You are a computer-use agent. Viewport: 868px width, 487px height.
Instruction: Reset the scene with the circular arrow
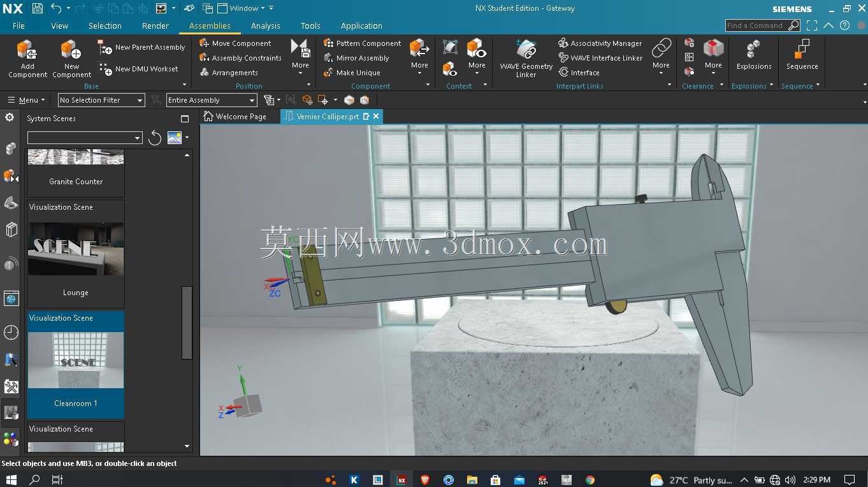point(155,138)
